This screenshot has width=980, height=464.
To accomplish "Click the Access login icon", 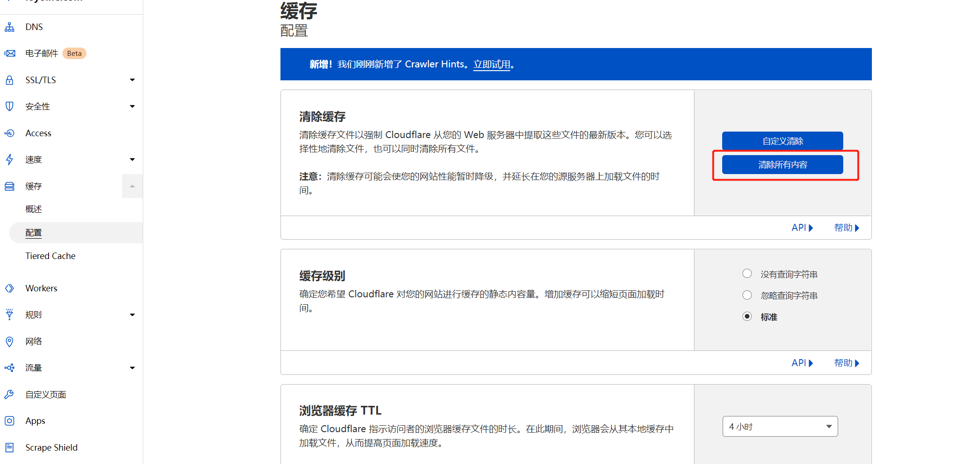I will 9,133.
